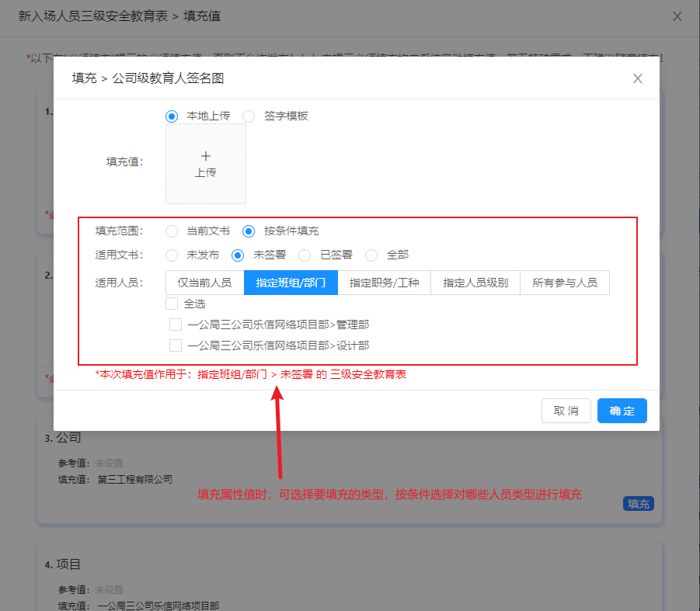The width and height of the screenshot is (700, 611).
Task: Tick the 全选 checkbox
Action: [x=172, y=304]
